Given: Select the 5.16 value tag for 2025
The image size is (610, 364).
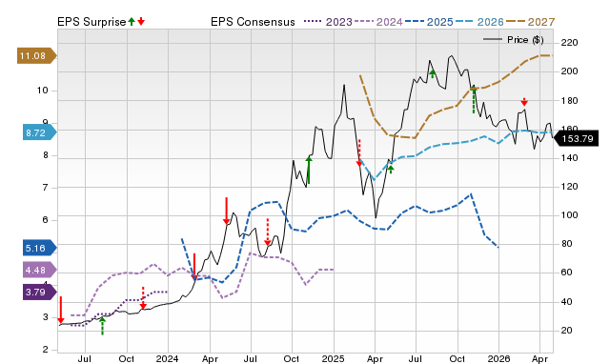Looking at the screenshot, I should point(39,248).
